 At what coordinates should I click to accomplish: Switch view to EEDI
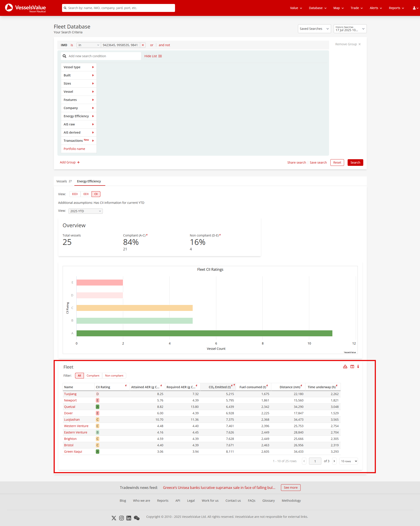tap(75, 194)
